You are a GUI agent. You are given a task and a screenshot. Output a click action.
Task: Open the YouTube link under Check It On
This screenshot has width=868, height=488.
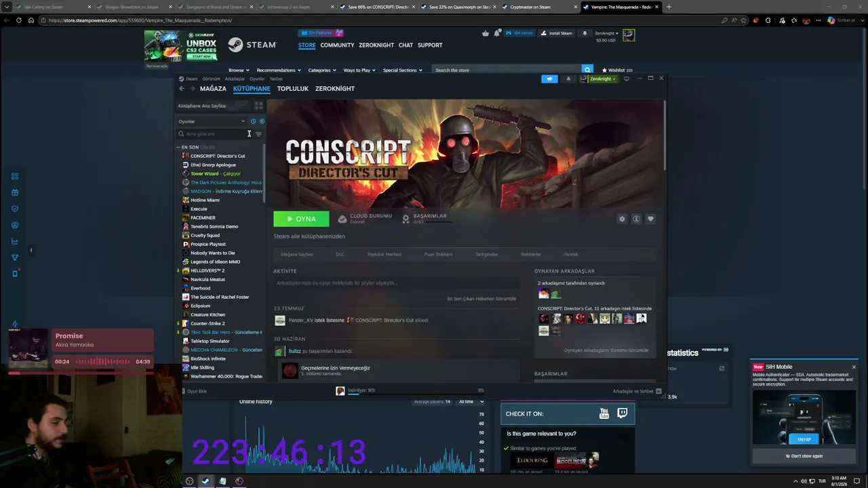604,413
